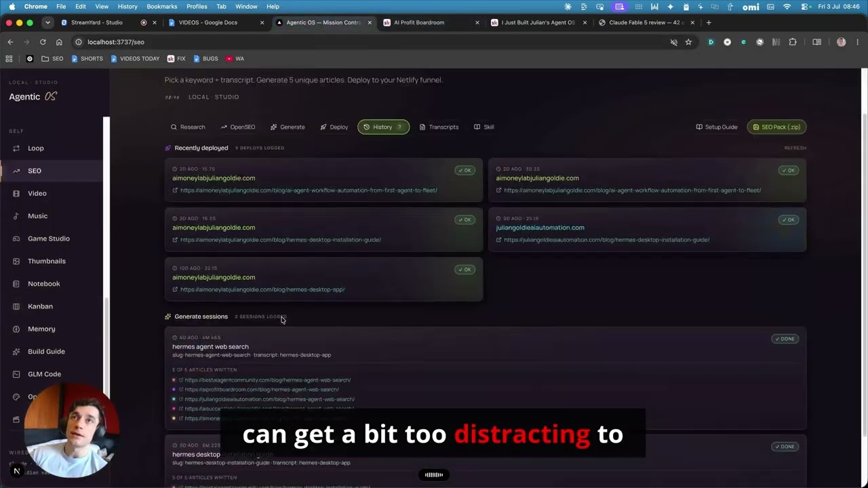
Task: Open the Kanban board icon
Action: coord(16,306)
